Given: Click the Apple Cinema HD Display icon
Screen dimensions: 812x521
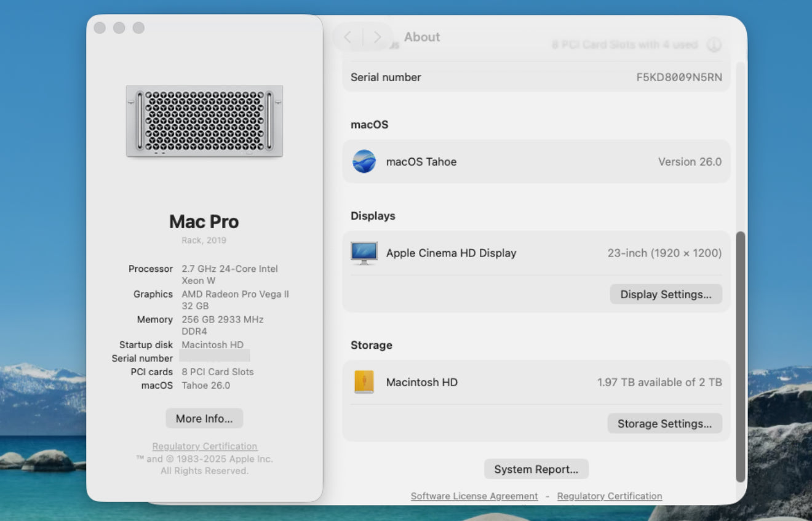Looking at the screenshot, I should [364, 253].
